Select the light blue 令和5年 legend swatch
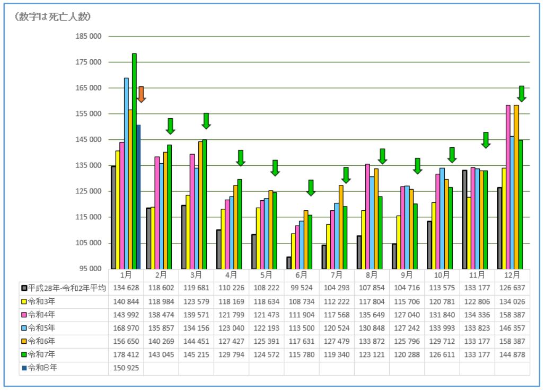This screenshot has height=392, width=545. coord(24,328)
